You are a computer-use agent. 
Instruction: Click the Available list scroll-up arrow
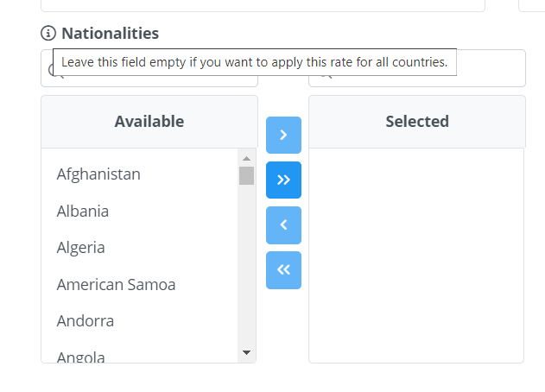(x=246, y=158)
